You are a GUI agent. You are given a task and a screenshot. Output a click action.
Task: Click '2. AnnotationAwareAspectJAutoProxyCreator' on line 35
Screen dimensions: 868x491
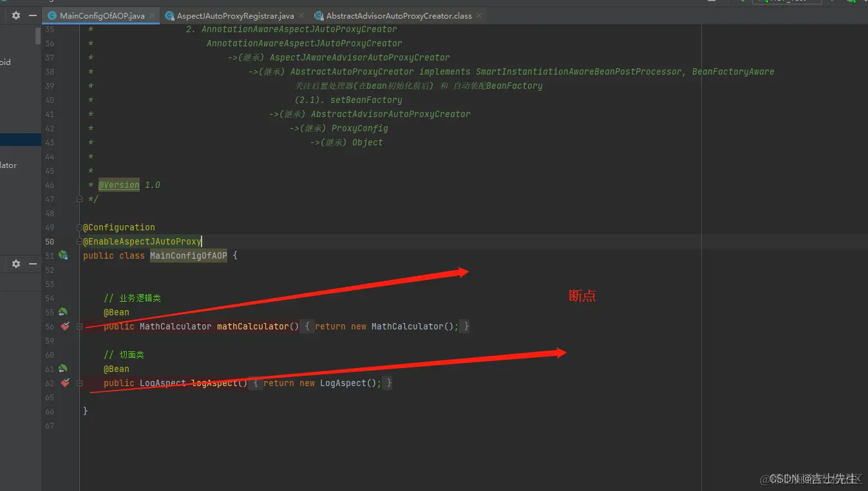pyautogui.click(x=292, y=29)
